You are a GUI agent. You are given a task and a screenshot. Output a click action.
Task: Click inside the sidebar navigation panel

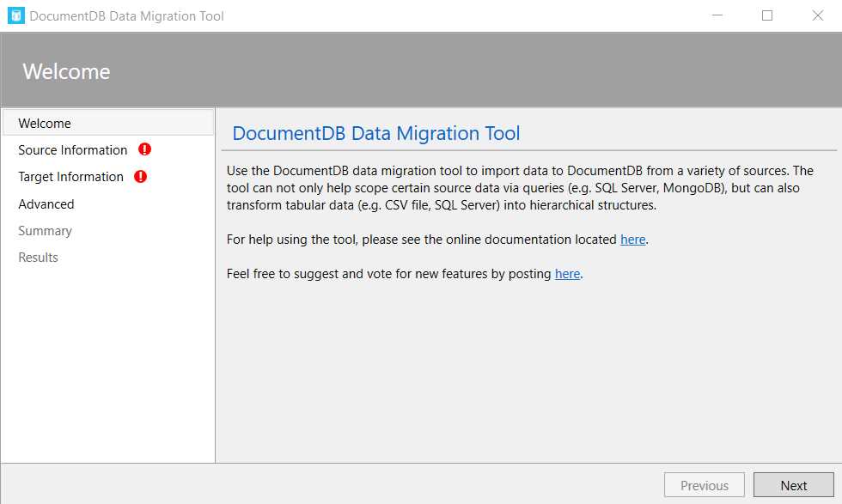tap(107, 361)
